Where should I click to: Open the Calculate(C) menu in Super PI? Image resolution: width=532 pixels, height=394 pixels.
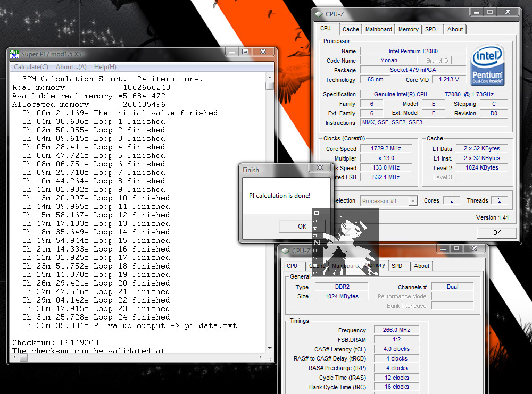point(31,67)
